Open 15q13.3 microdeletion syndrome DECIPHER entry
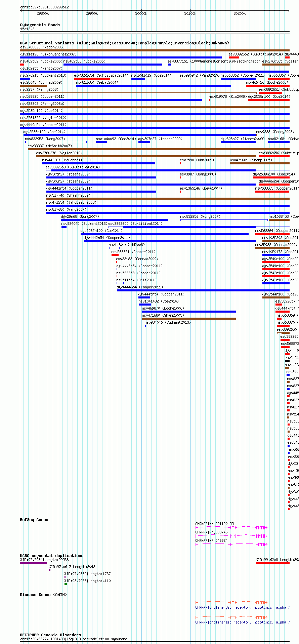The image size is (299, 644). point(74,639)
